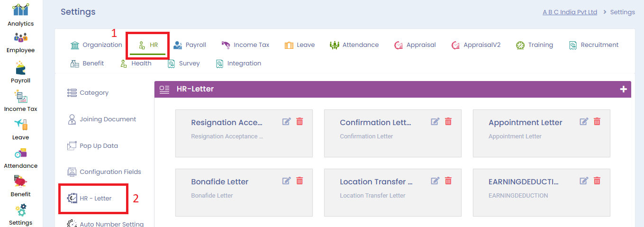Select Joining Document menu item
Image resolution: width=644 pixels, height=227 pixels.
(102, 119)
